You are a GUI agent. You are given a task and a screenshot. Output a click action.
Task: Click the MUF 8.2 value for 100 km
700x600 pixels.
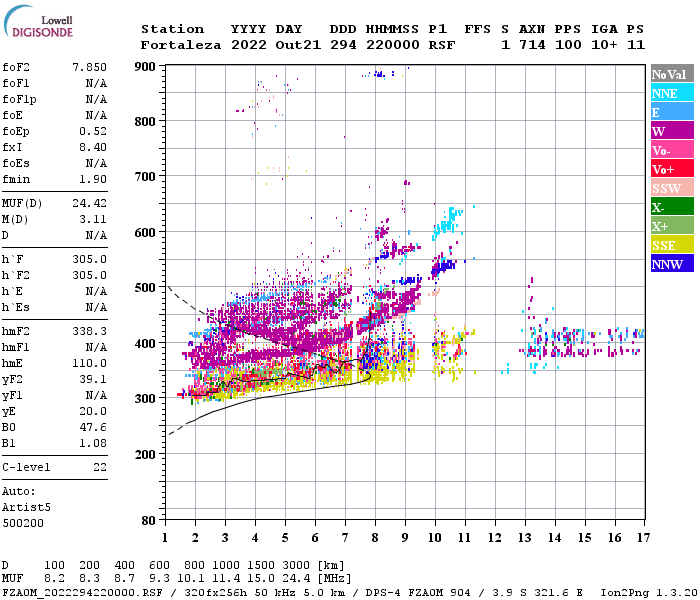tap(54, 579)
